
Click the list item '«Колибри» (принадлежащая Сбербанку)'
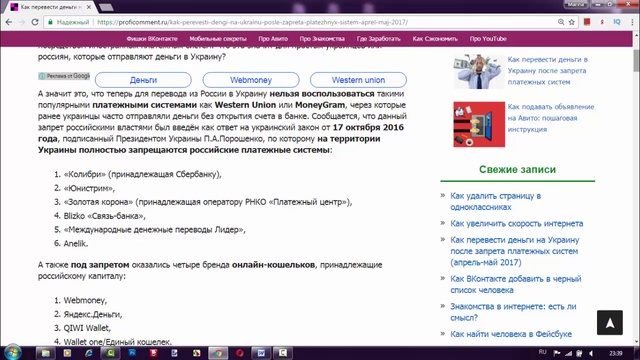coord(142,174)
